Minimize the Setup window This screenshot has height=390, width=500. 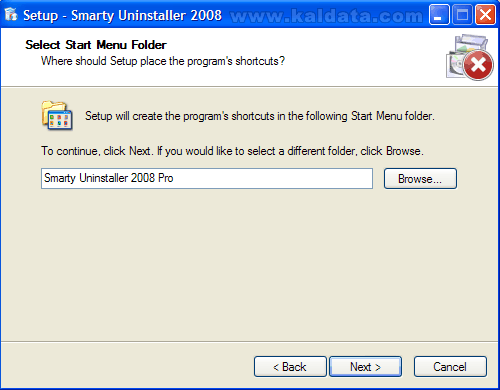[x=439, y=15]
